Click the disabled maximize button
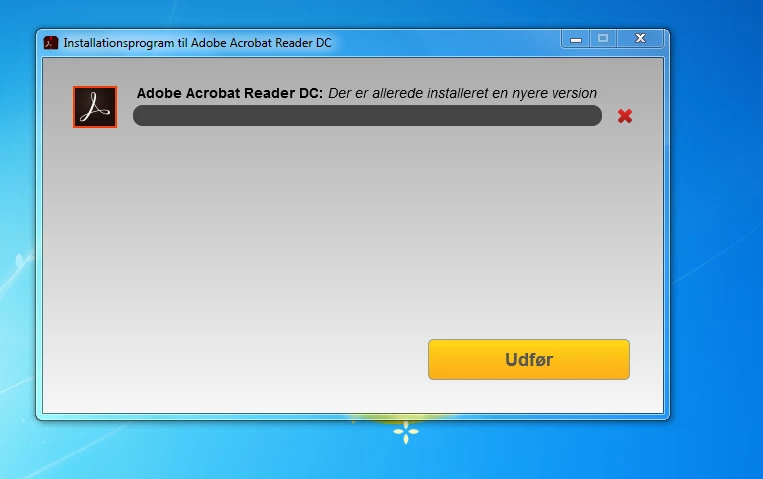This screenshot has height=479, width=763. click(603, 38)
